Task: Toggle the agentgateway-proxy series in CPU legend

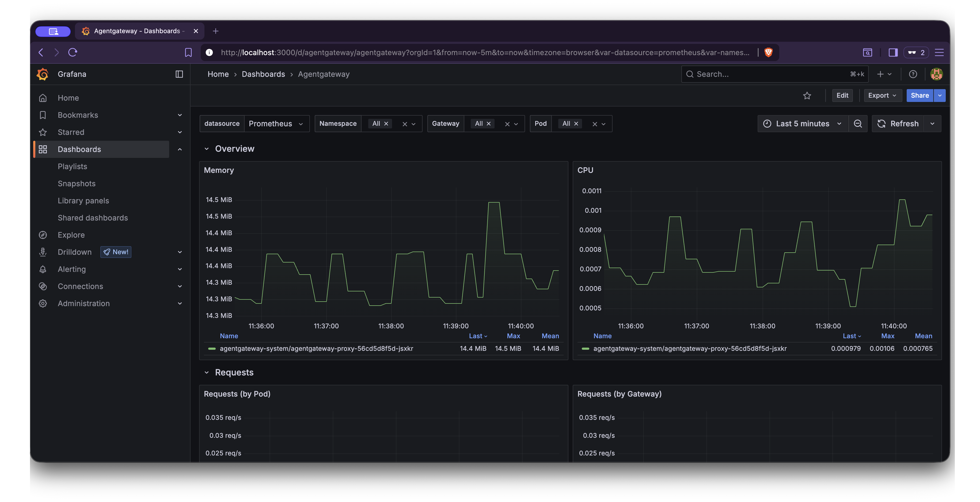Action: [690, 348]
